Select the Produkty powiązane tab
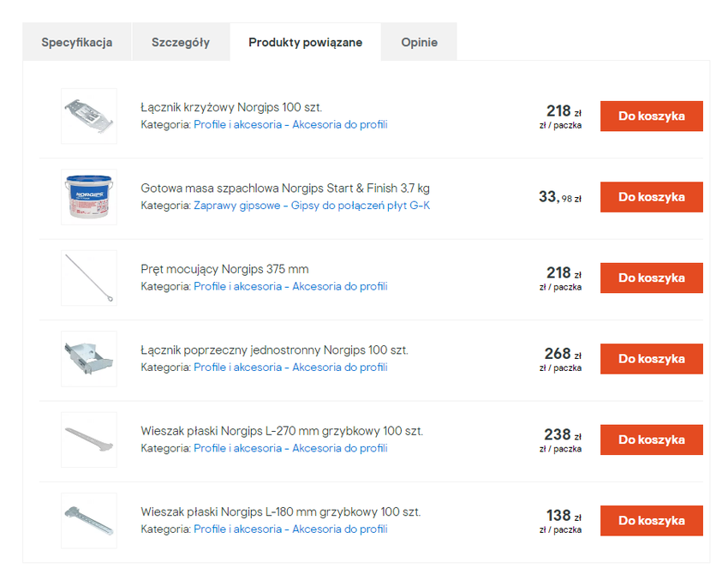The width and height of the screenshot is (728, 568). pos(305,42)
